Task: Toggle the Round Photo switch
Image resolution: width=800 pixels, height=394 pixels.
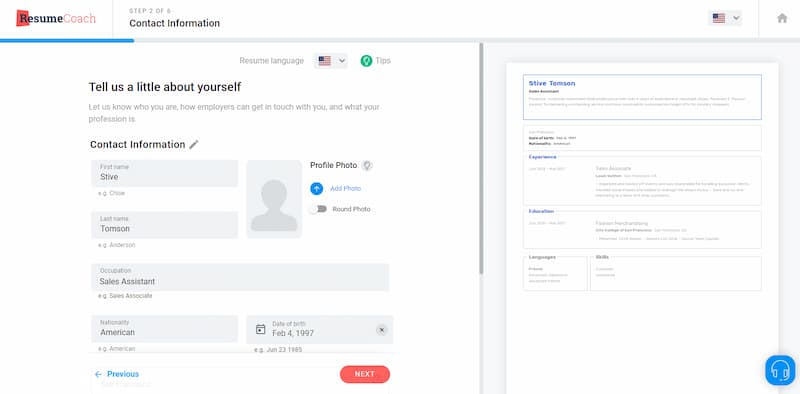Action: point(318,209)
